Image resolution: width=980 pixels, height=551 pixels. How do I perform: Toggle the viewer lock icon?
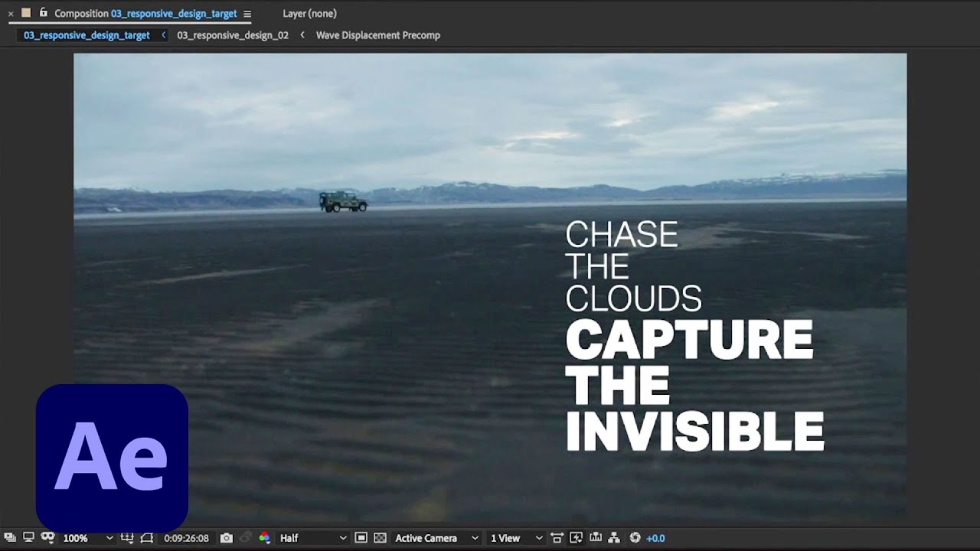click(43, 13)
